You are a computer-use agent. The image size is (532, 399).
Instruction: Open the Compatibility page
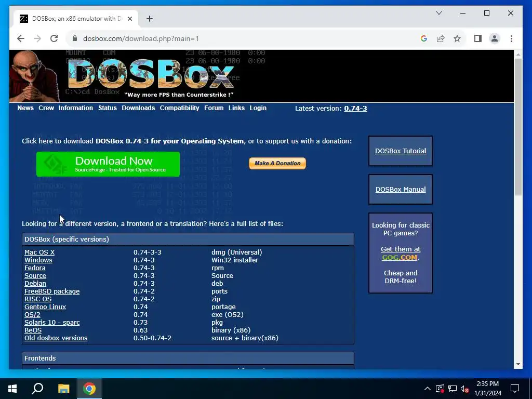179,108
